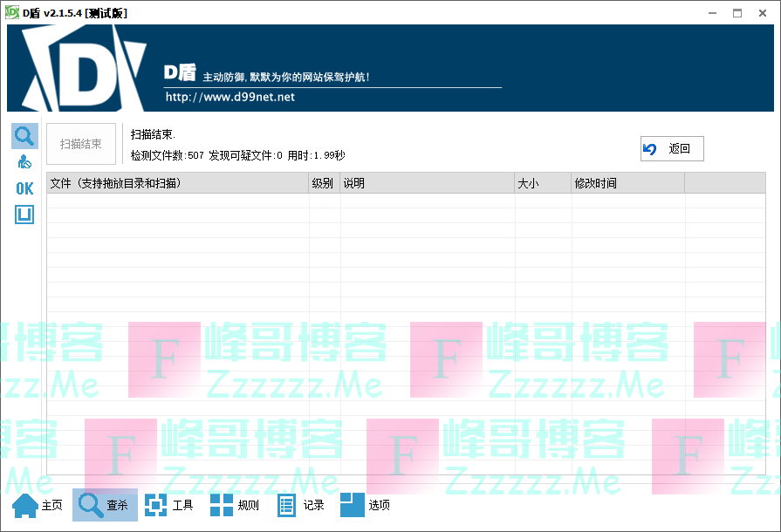Click the magnifier scan icon in left sidebar

point(24,136)
